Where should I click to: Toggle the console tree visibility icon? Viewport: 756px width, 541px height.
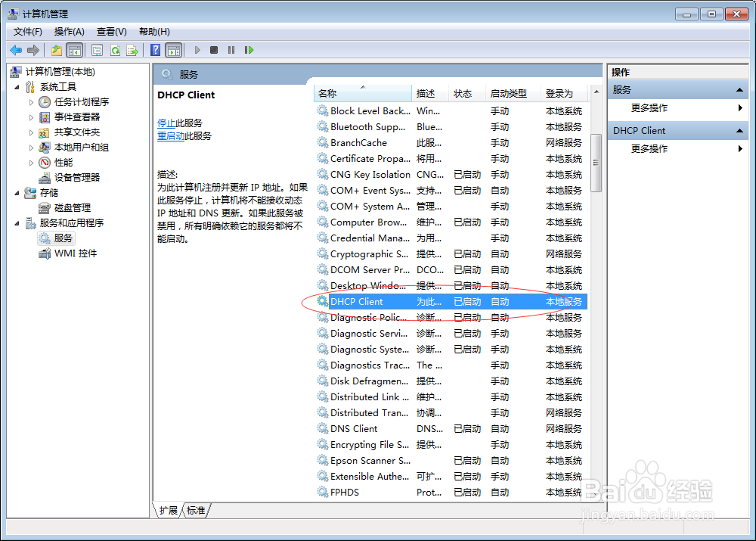tap(74, 50)
